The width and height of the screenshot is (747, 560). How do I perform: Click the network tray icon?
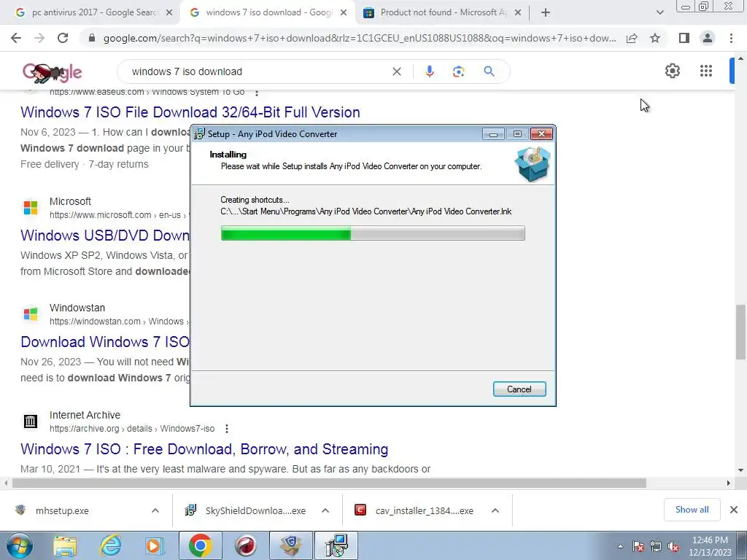(x=656, y=547)
